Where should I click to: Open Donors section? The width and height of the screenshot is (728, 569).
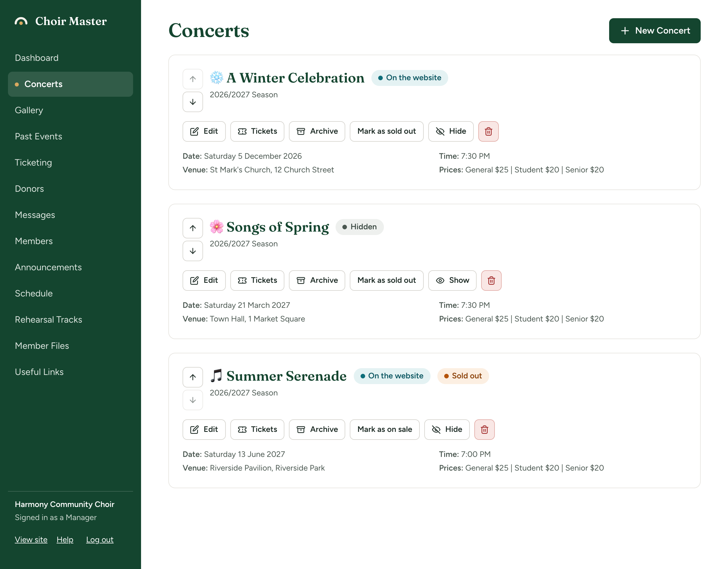[70, 189]
